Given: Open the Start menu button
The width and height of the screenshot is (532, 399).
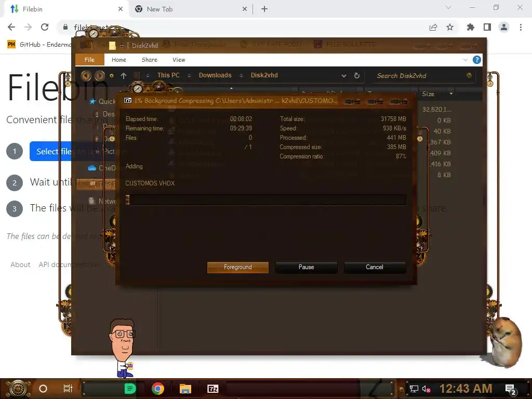Looking at the screenshot, I should click(x=18, y=389).
